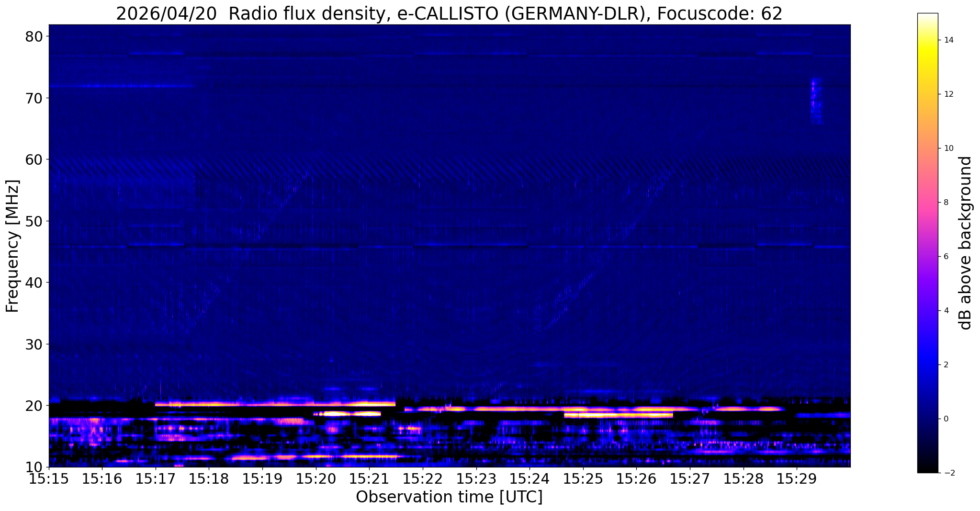Click the bright emission at 18 MHz near 15:25

tap(619, 415)
